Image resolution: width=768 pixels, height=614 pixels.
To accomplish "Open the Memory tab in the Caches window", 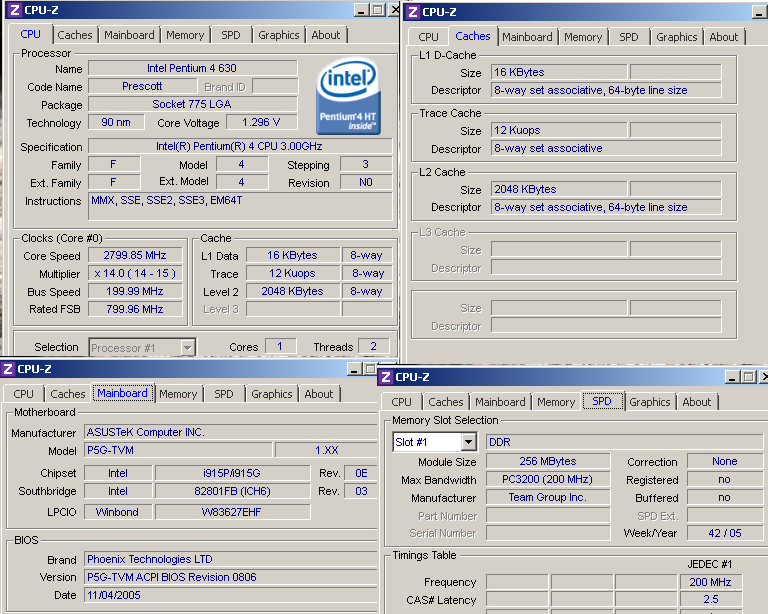I will tap(583, 37).
